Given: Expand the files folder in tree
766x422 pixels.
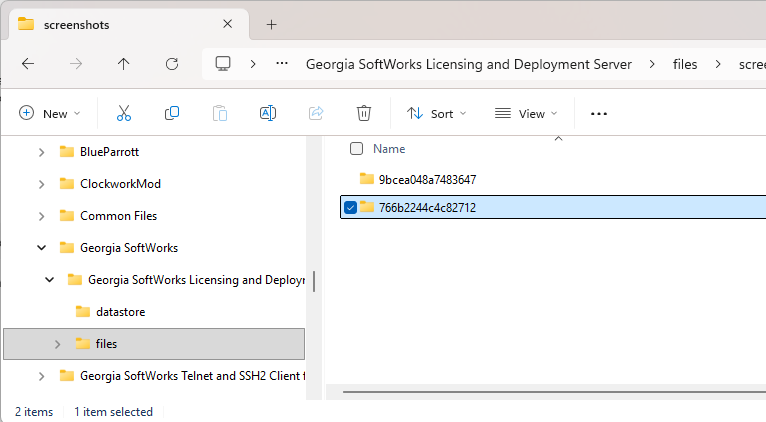Looking at the screenshot, I should [57, 344].
